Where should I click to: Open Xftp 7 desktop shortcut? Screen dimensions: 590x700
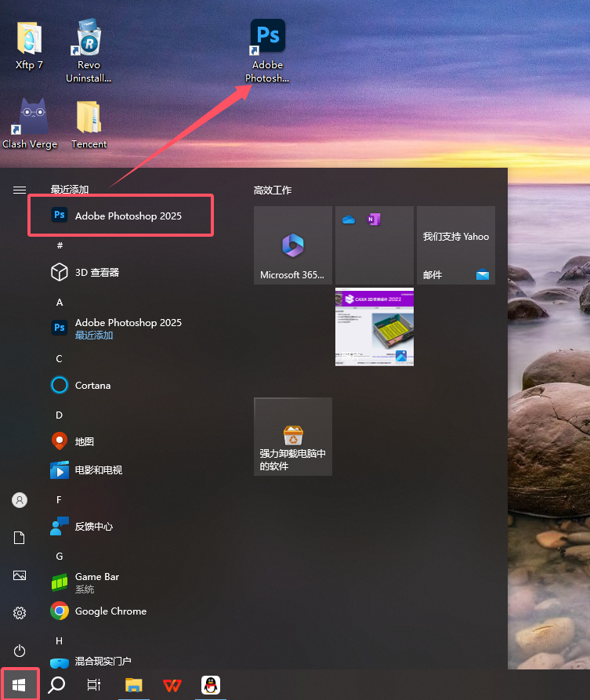pos(29,46)
